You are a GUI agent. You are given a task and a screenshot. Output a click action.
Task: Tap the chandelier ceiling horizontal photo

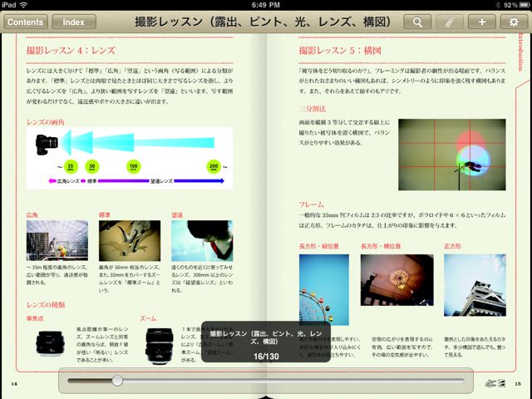(397, 280)
